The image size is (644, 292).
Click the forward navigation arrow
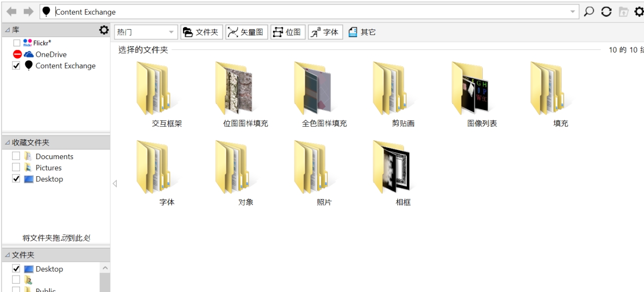click(x=29, y=12)
